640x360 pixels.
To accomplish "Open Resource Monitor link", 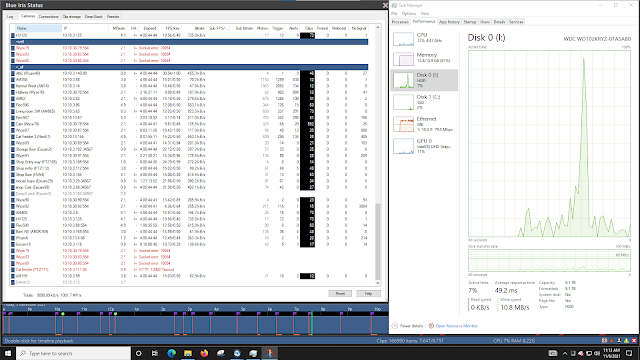I will pos(456,326).
